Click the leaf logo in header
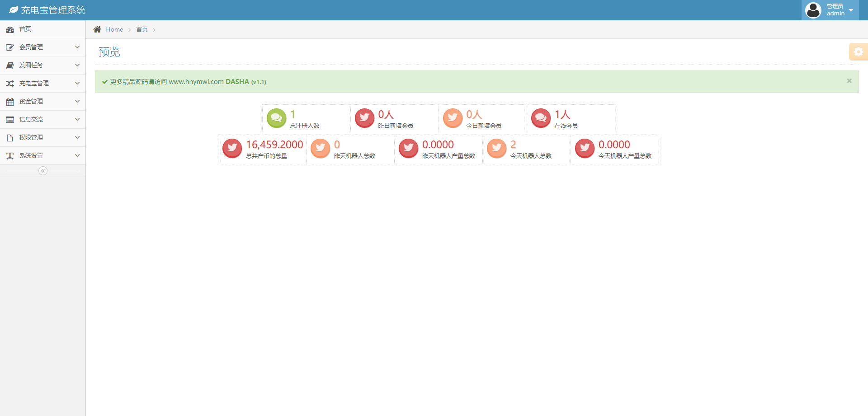 pos(14,10)
